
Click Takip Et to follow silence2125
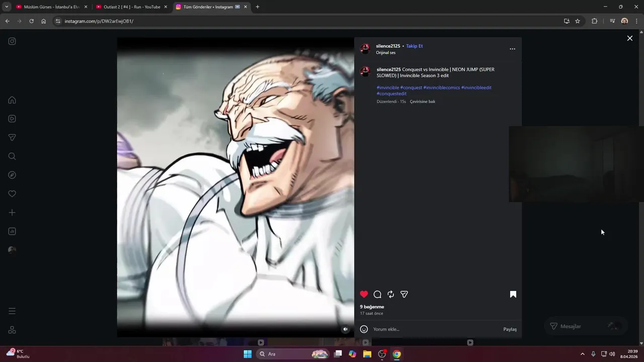click(x=414, y=46)
